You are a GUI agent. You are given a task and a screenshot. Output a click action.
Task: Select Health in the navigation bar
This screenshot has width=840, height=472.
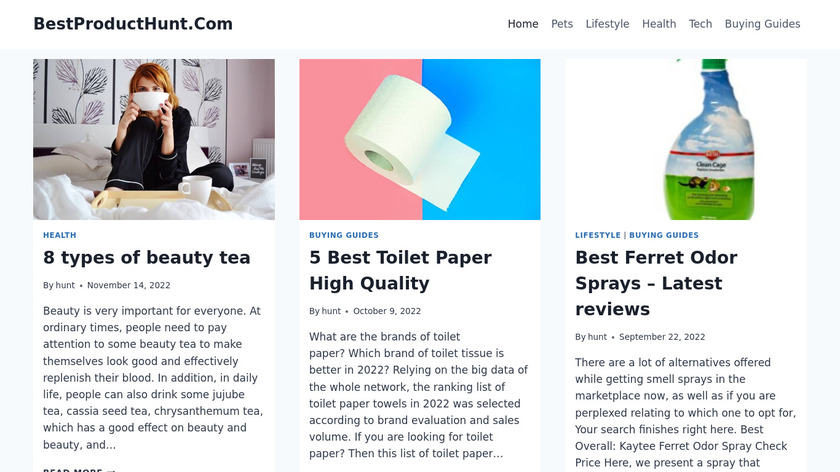pyautogui.click(x=659, y=24)
